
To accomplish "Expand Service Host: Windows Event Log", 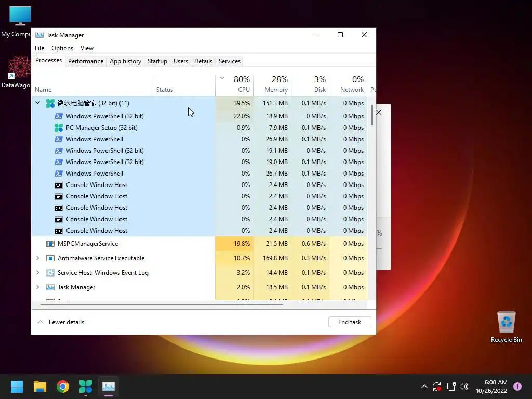I will [x=37, y=273].
